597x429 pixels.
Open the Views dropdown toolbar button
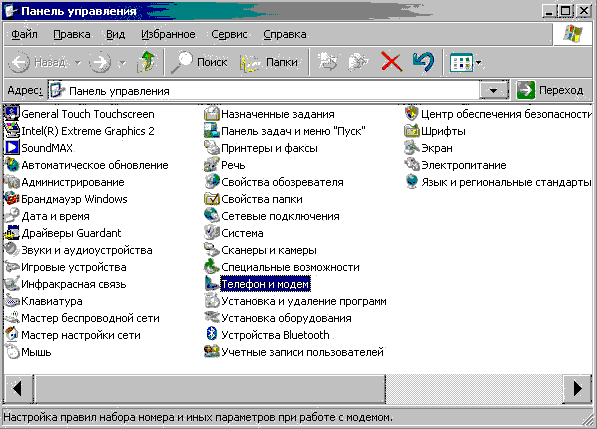(465, 62)
